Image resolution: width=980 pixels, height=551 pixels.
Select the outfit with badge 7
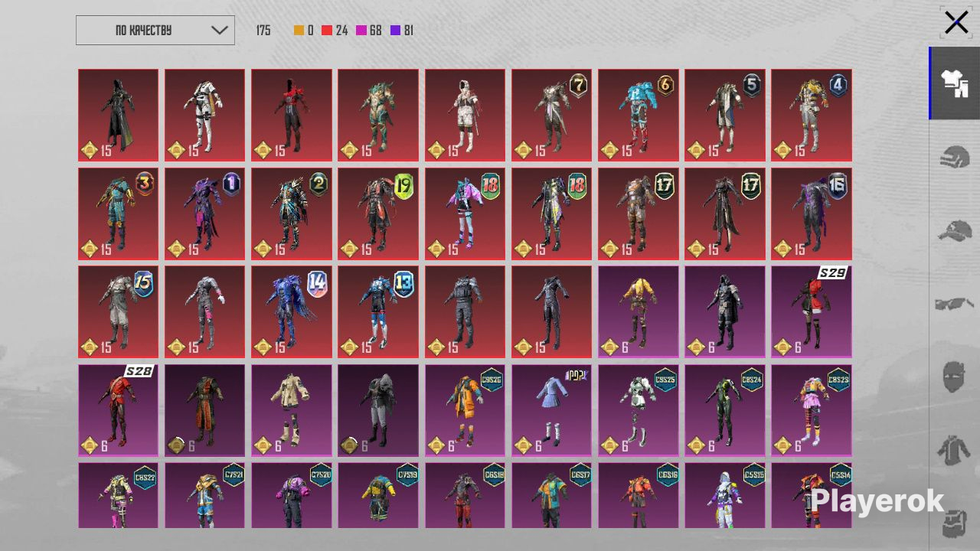click(x=551, y=116)
